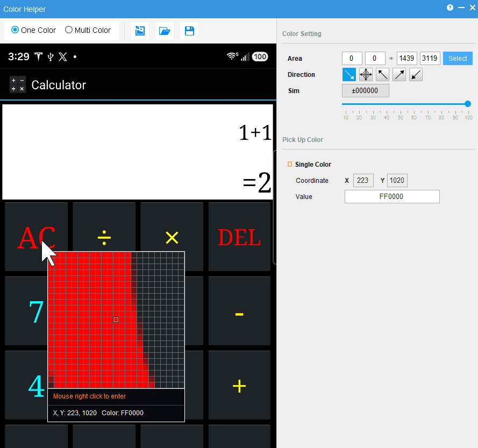Click the Area first X field
Image resolution: width=478 pixels, height=448 pixels.
tap(352, 58)
